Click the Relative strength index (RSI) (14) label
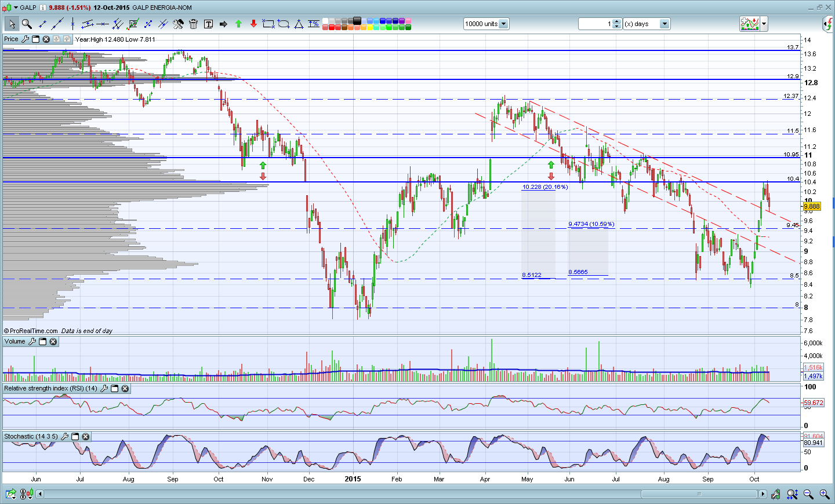 pyautogui.click(x=50, y=388)
